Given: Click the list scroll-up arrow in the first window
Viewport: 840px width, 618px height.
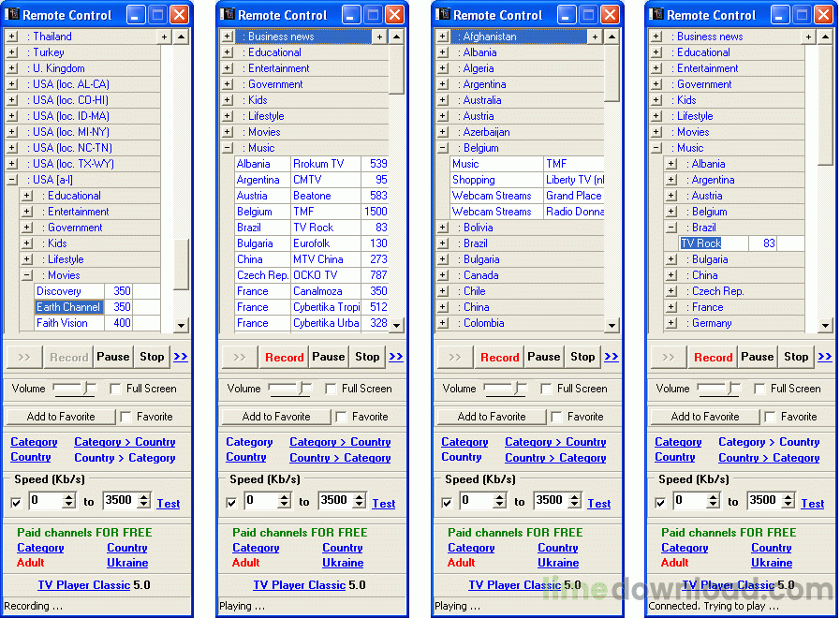Looking at the screenshot, I should click(181, 37).
